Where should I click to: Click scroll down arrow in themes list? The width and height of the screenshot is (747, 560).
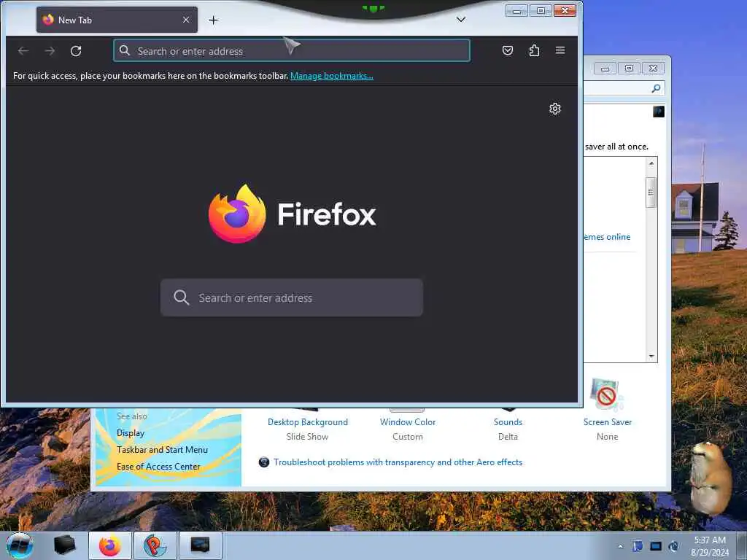651,356
